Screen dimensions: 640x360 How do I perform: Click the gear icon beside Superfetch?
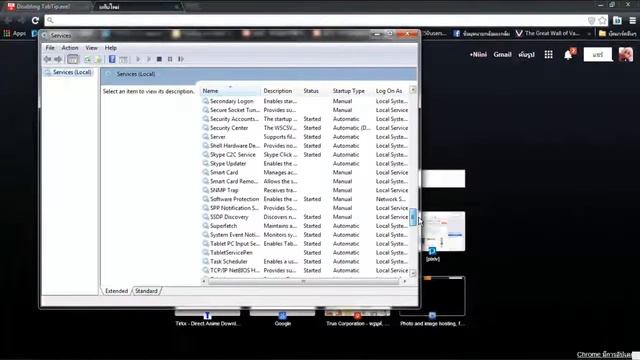[206, 226]
